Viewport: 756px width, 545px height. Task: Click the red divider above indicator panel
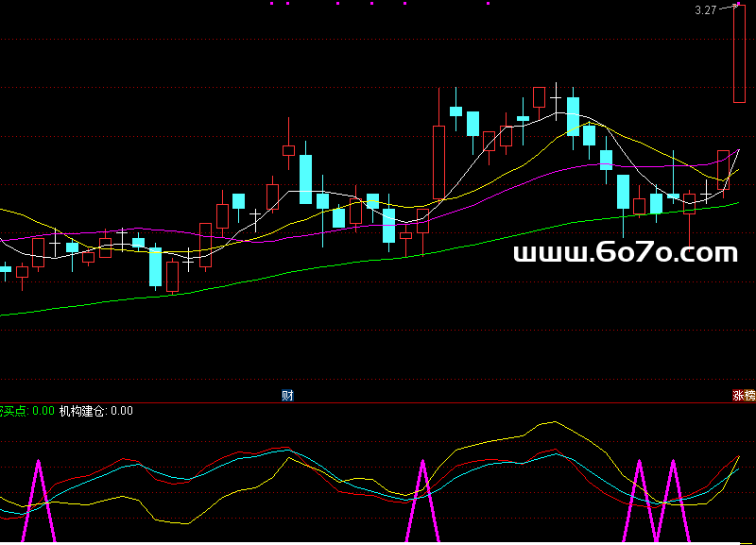click(x=378, y=403)
